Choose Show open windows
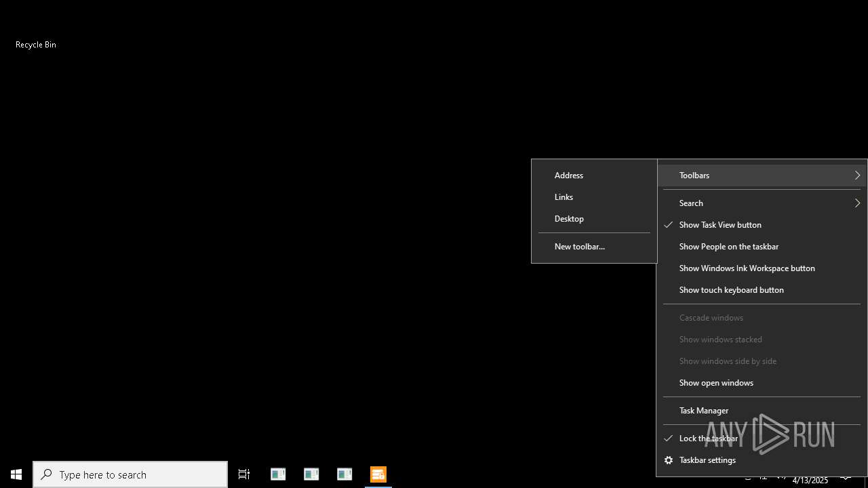The width and height of the screenshot is (868, 488). point(762,383)
